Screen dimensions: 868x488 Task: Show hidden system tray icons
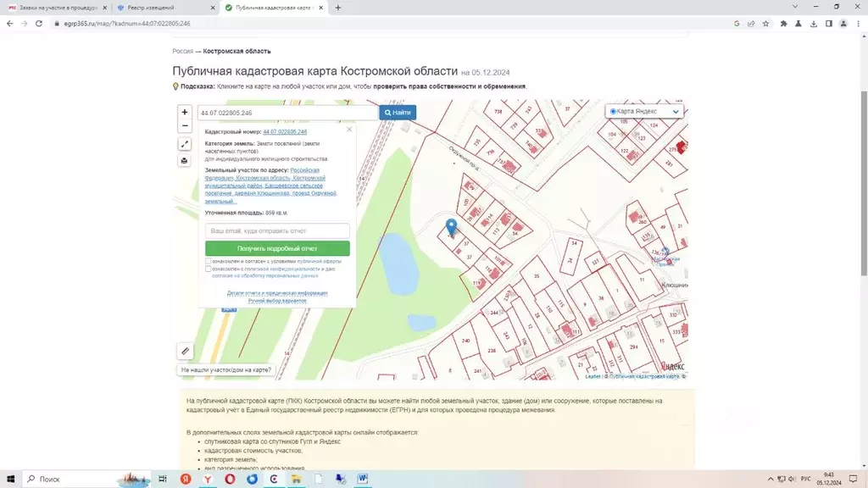770,479
